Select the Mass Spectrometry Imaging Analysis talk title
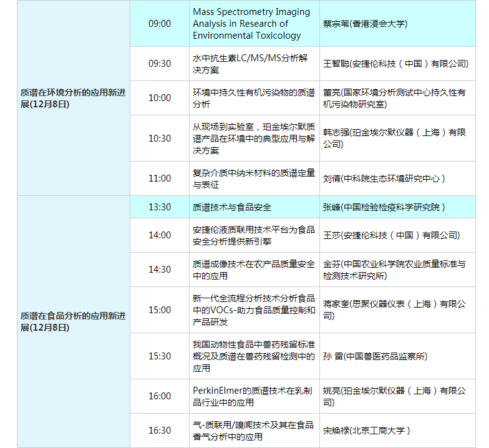489x448 pixels. [x=251, y=24]
